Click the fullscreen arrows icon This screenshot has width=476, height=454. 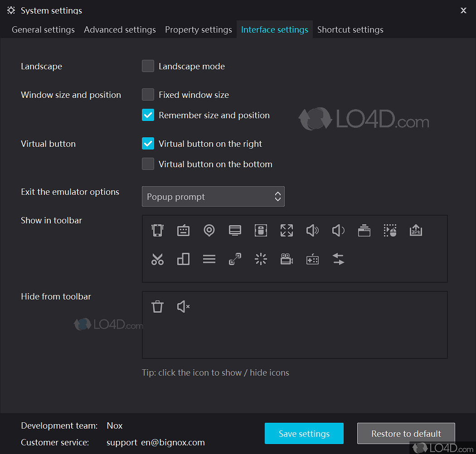(287, 230)
